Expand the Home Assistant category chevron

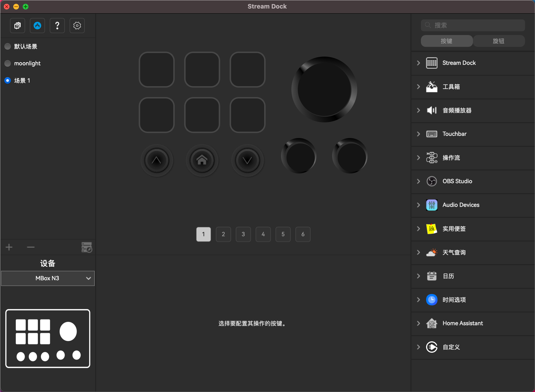click(418, 323)
